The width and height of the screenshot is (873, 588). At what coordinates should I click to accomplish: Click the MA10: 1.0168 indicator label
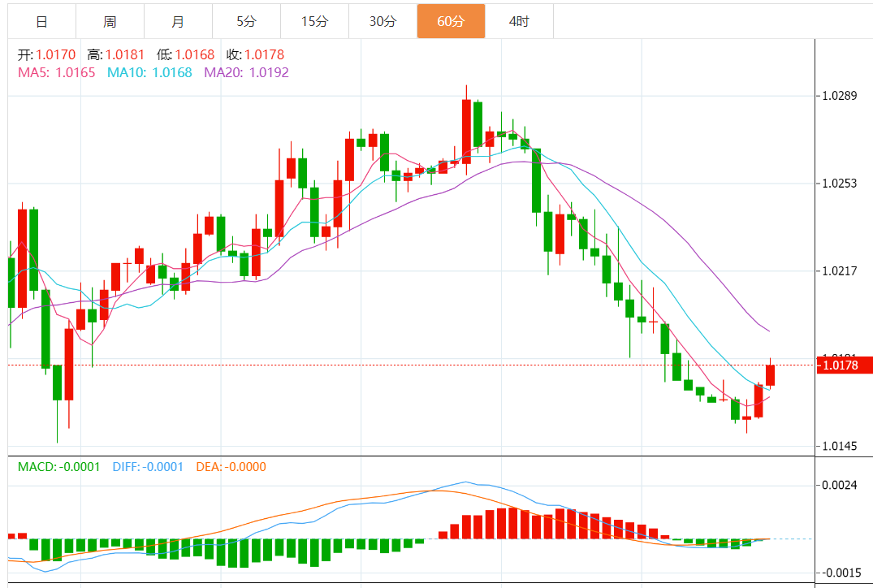[149, 72]
